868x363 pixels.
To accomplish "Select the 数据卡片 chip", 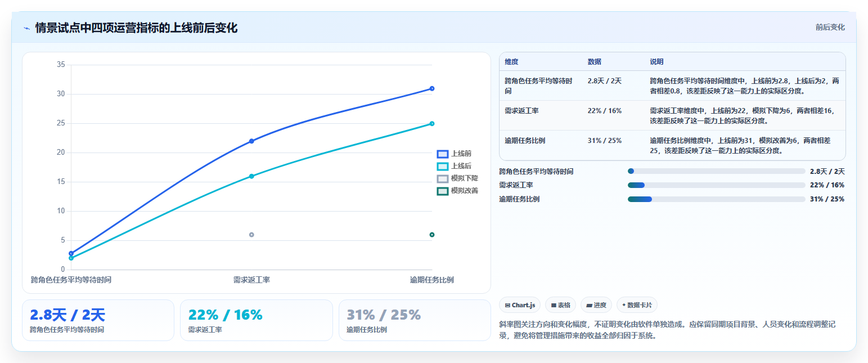I will pyautogui.click(x=637, y=305).
